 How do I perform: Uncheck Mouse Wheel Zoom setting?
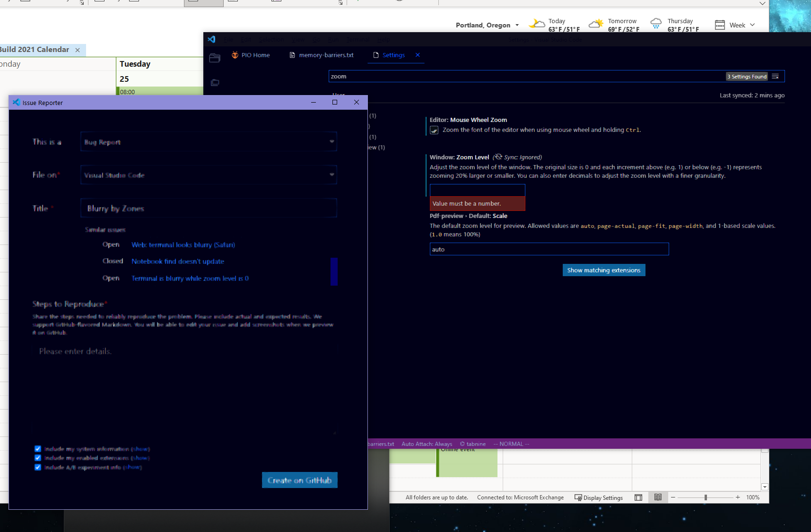[x=434, y=130]
